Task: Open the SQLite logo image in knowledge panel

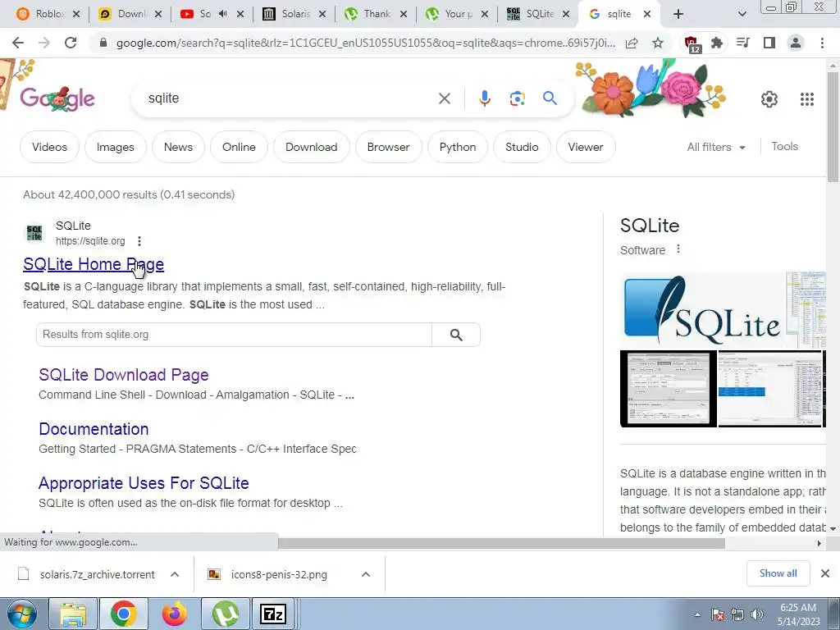Action: click(x=702, y=311)
